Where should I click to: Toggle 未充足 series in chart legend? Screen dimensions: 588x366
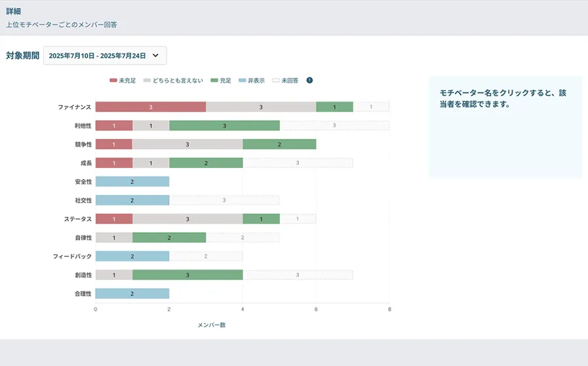click(x=123, y=81)
